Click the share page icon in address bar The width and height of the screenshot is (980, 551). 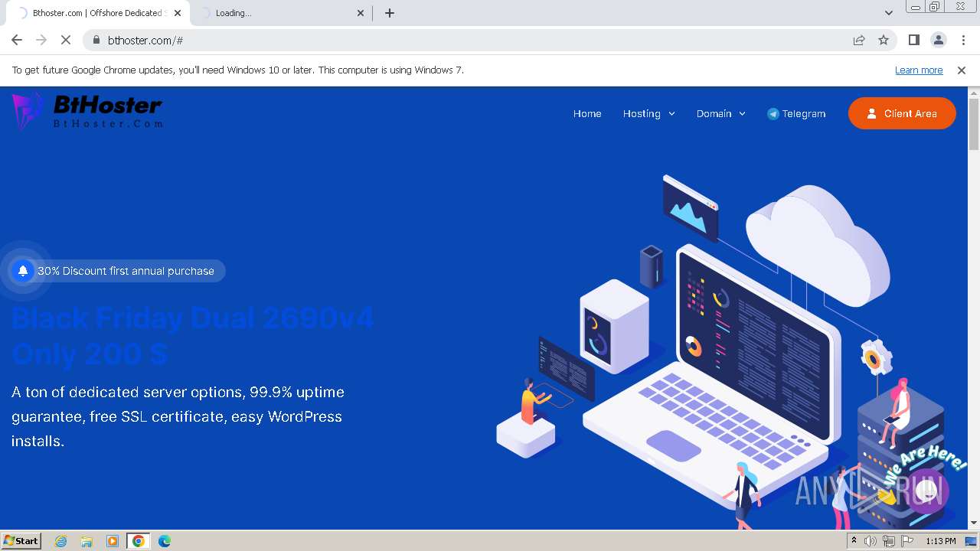click(859, 40)
